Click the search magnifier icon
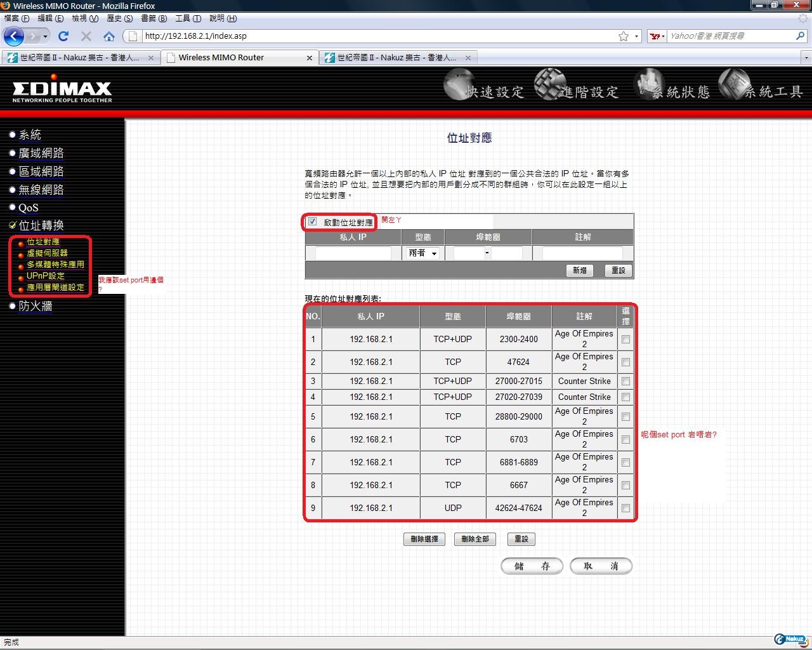Screen dimensions: 812x650 coord(801,36)
